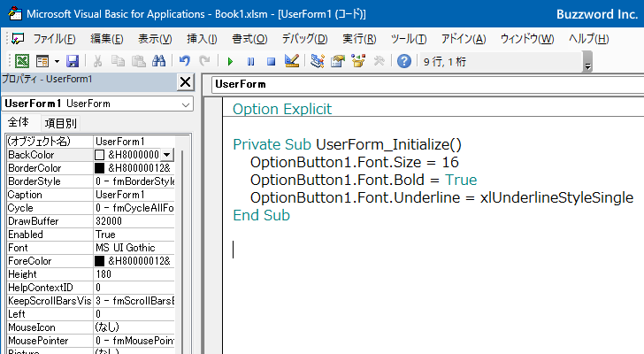Undo the last action

pos(185,61)
